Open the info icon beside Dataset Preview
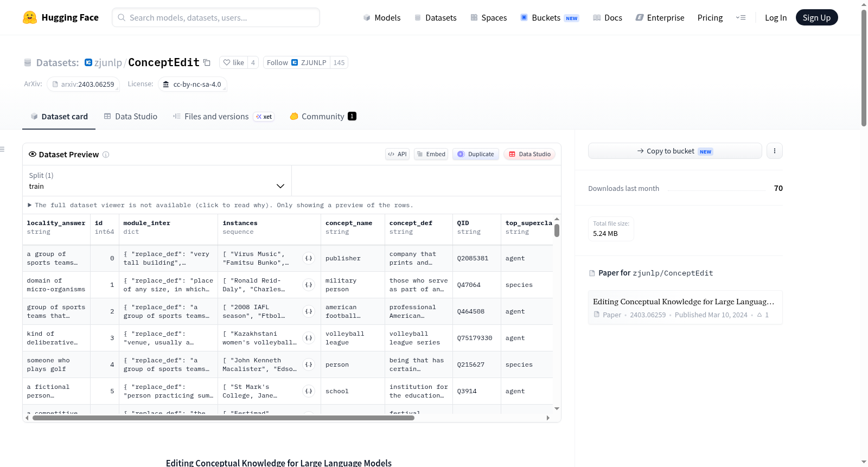The height and width of the screenshot is (467, 868). 106,155
